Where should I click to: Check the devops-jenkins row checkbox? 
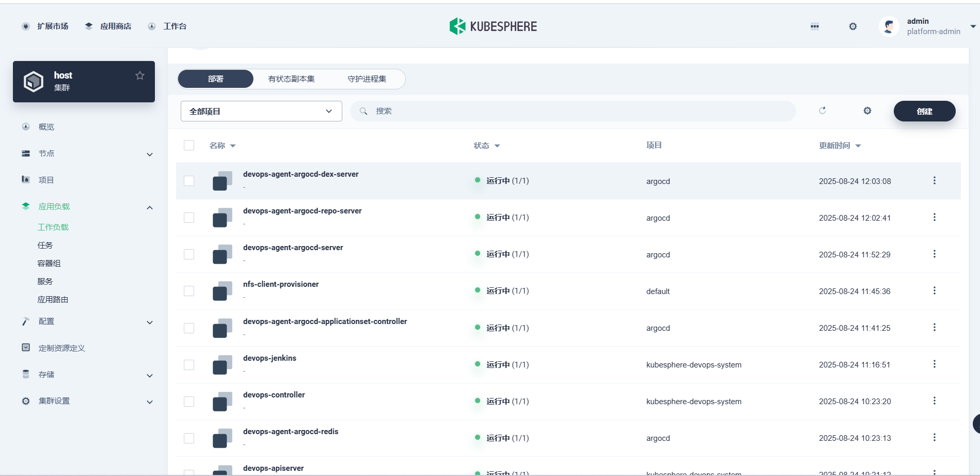coord(189,365)
